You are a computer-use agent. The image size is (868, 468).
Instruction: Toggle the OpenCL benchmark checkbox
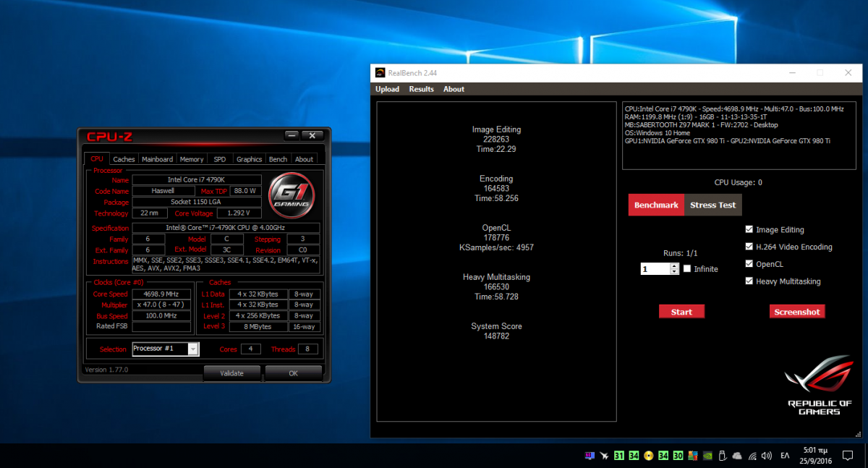coord(749,264)
